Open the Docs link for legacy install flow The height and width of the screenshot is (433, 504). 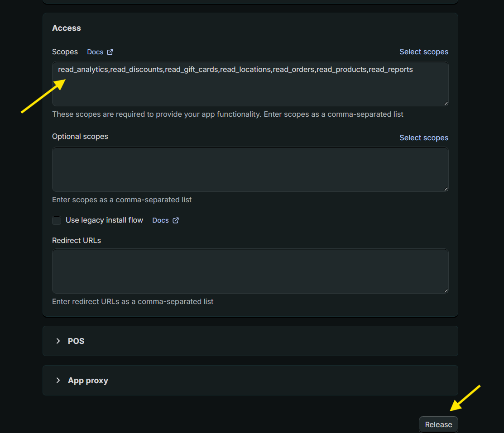tap(160, 220)
